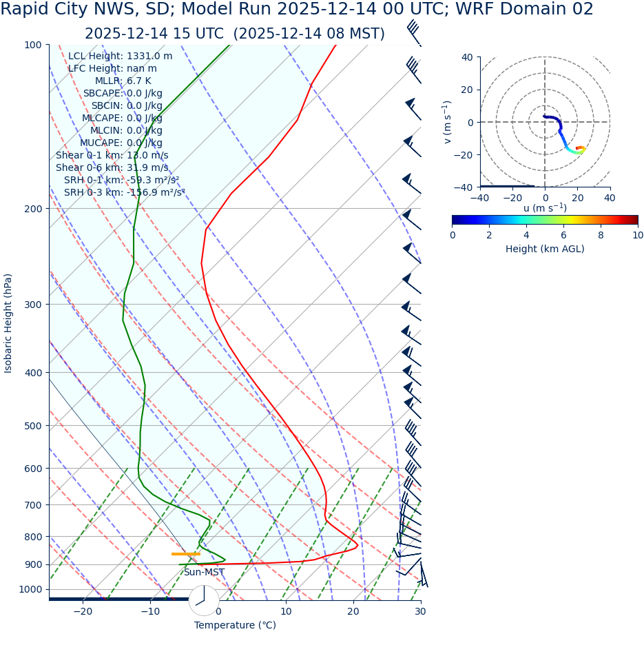Viewport: 644px width, 645px height.
Task: Select the dark red end of the height colorbar
Action: click(x=634, y=220)
